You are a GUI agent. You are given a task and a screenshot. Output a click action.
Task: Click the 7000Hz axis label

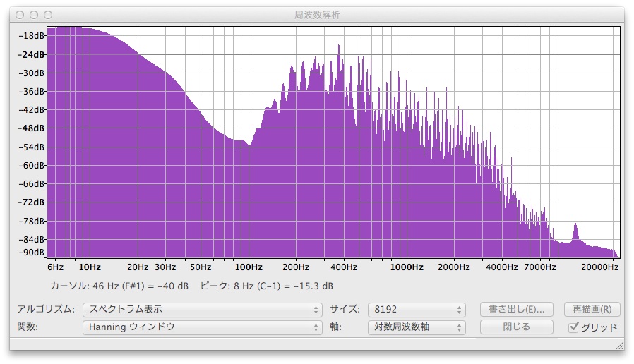pos(540,267)
